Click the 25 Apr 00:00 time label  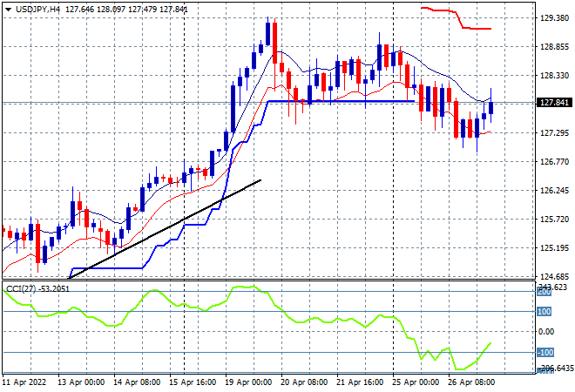coord(415,382)
